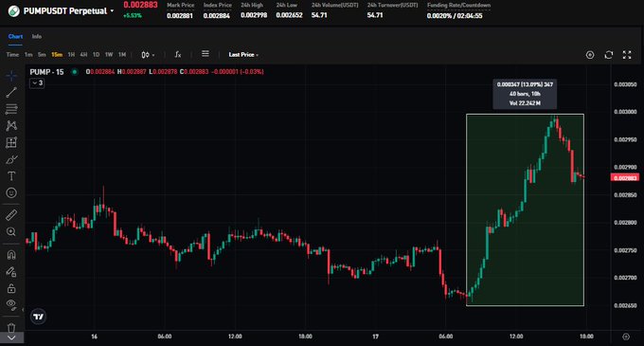
Task: Click the Mark Price label
Action: click(x=180, y=6)
